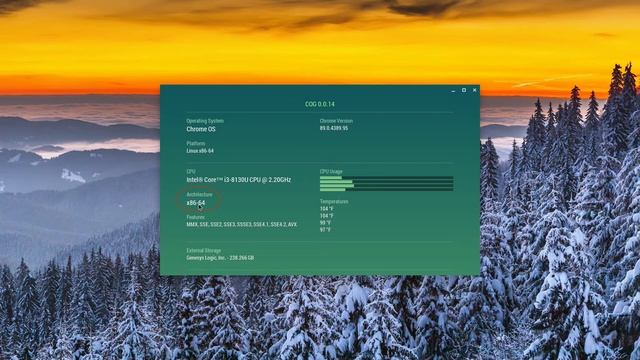Screen dimensions: 640x360
Task: Click the bottommost CPU usage bar
Action: [x=387, y=189]
